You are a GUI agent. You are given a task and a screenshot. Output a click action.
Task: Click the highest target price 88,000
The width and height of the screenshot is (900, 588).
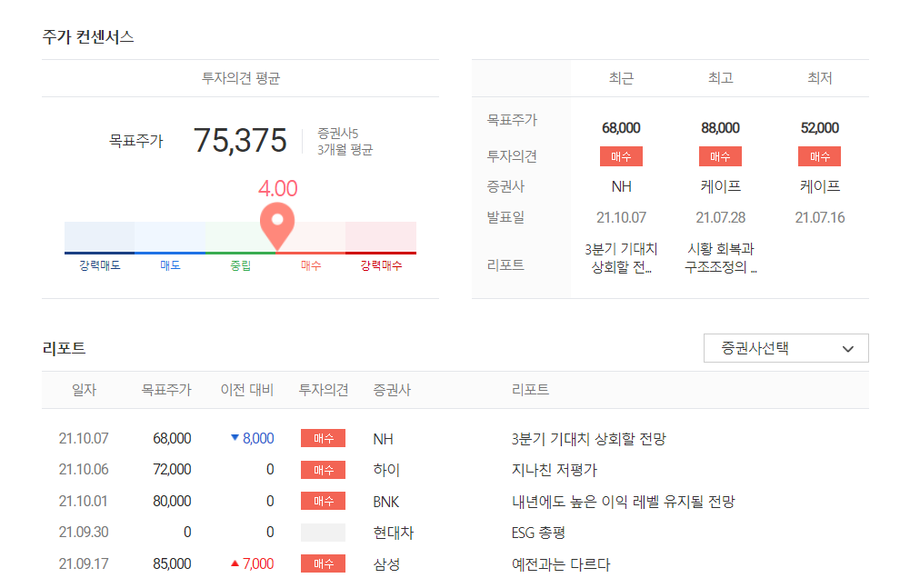(x=720, y=127)
